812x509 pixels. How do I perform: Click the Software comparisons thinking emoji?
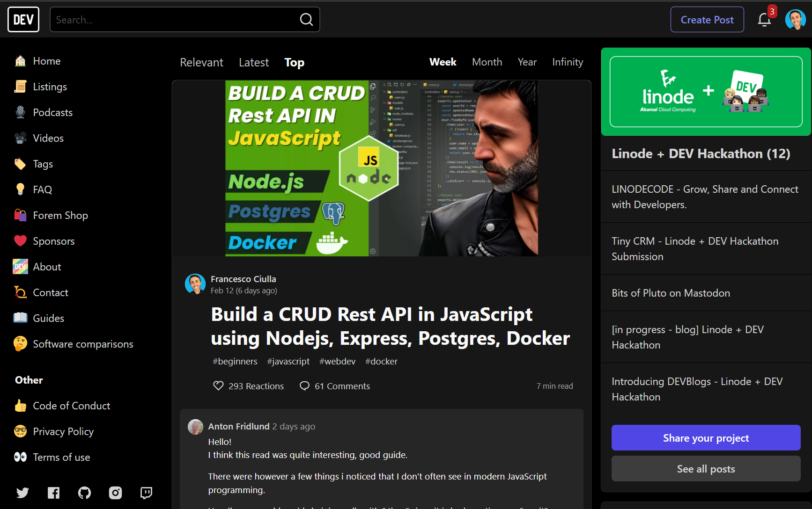20,344
